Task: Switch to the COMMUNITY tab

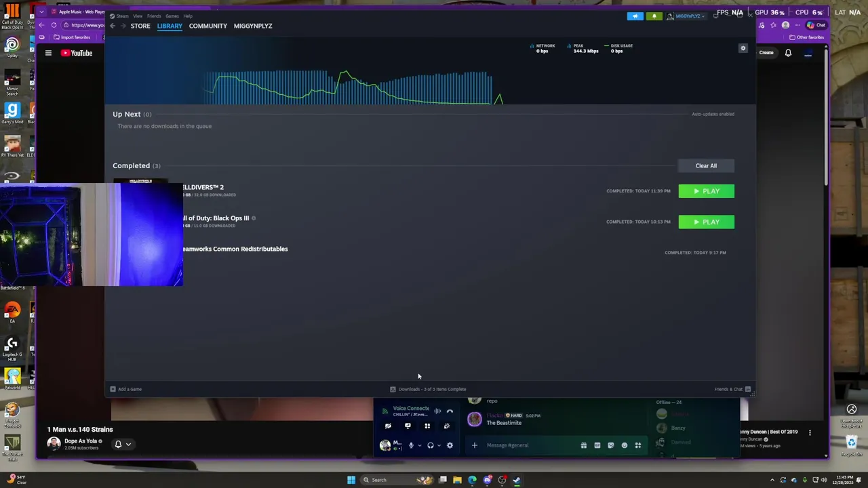Action: pos(208,26)
